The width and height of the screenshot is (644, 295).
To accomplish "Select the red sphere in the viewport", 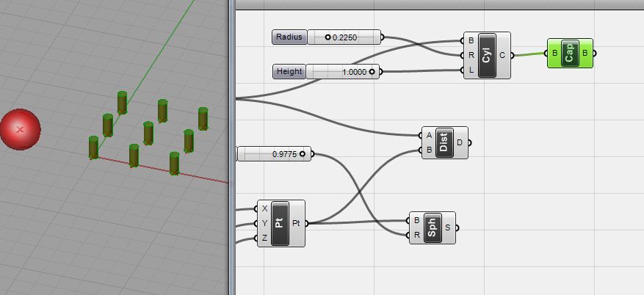I will (20, 129).
